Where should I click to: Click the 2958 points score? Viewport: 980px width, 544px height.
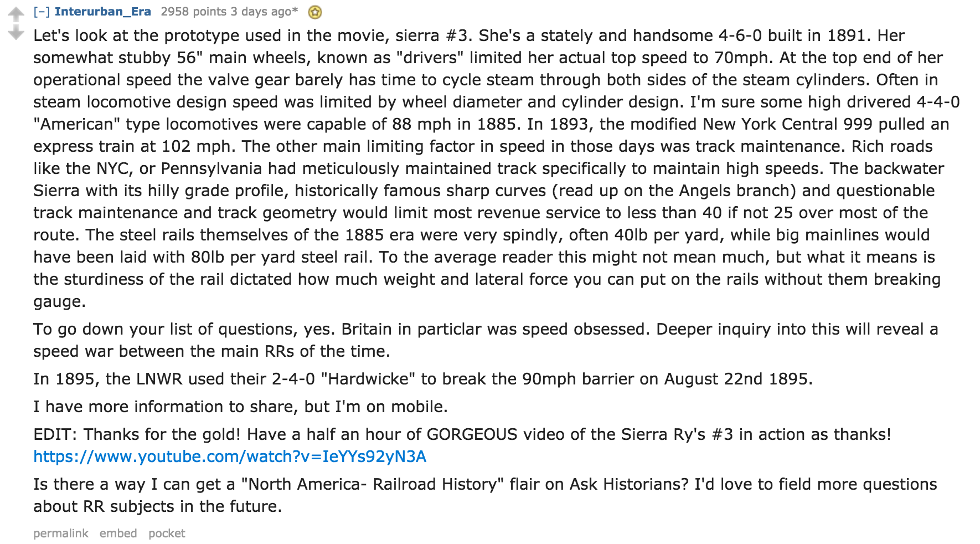[x=193, y=12]
